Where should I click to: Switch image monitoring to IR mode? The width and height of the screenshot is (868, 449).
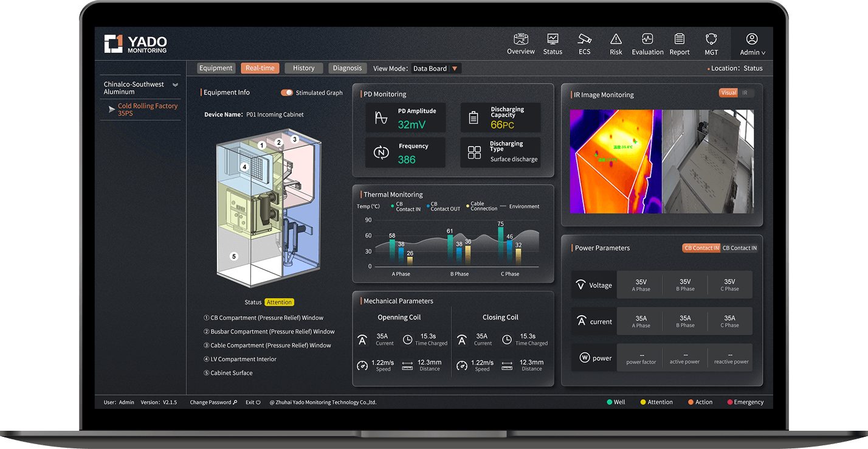745,92
